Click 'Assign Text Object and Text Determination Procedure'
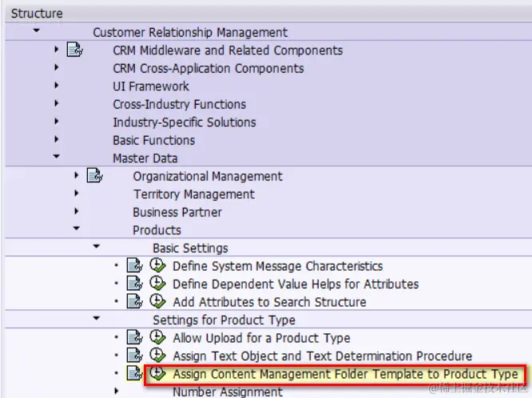This screenshot has height=398, width=532. point(323,356)
